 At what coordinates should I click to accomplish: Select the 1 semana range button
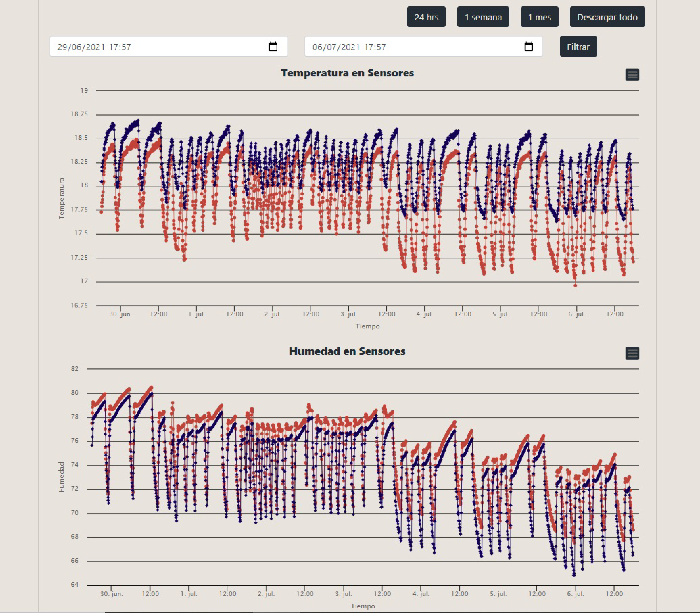tap(483, 17)
